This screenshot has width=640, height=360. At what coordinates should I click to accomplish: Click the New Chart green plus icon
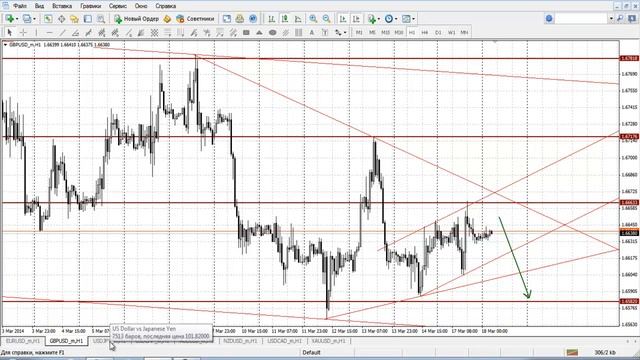(9, 19)
